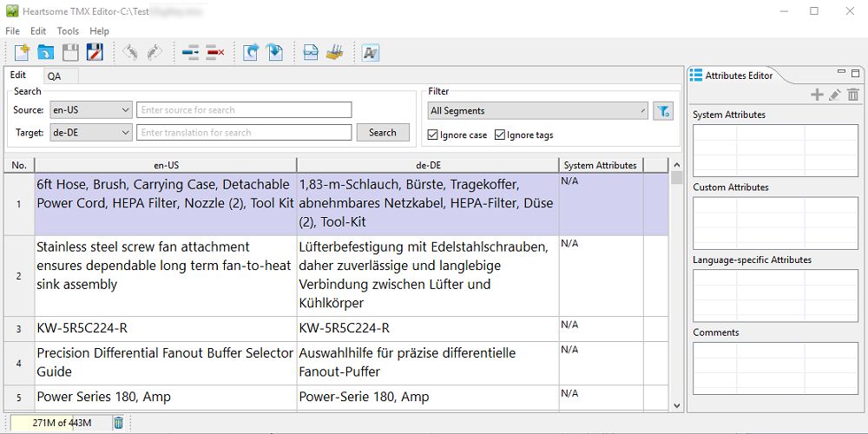
Task: Click the scroll down arrow of table
Action: [676, 405]
